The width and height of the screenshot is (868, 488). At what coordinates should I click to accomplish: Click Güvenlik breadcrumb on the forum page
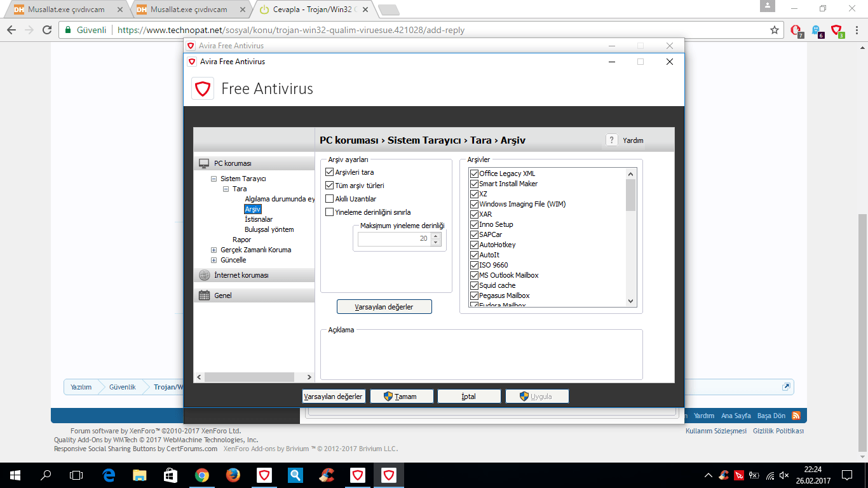click(123, 387)
